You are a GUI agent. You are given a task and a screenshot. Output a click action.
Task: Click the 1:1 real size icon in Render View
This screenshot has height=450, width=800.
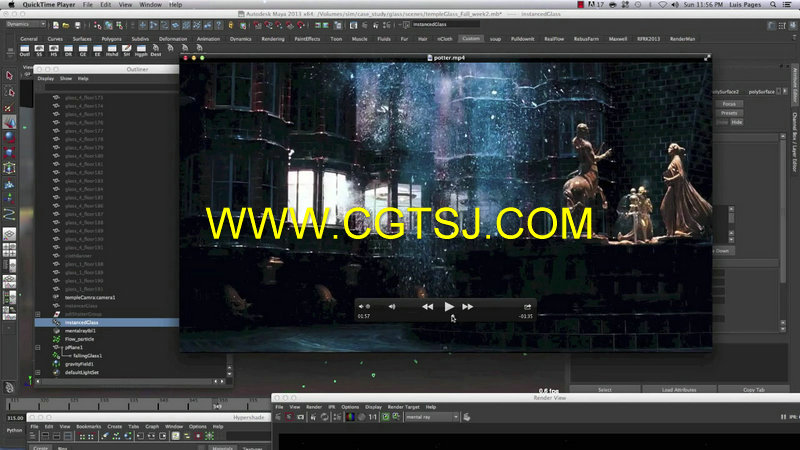372,417
